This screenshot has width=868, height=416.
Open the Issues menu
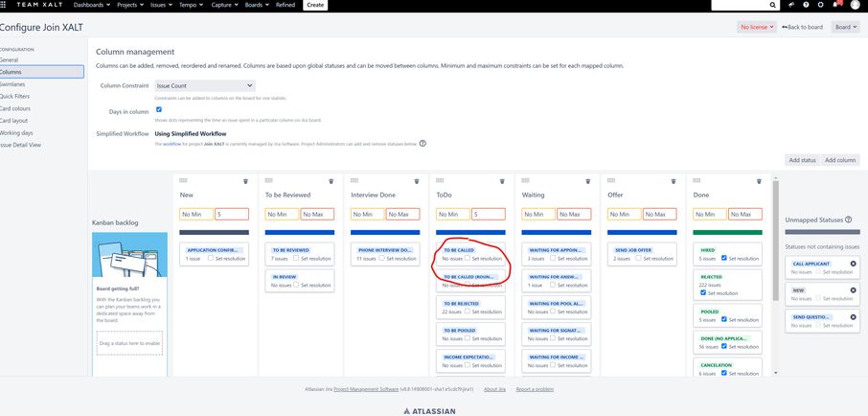[161, 5]
